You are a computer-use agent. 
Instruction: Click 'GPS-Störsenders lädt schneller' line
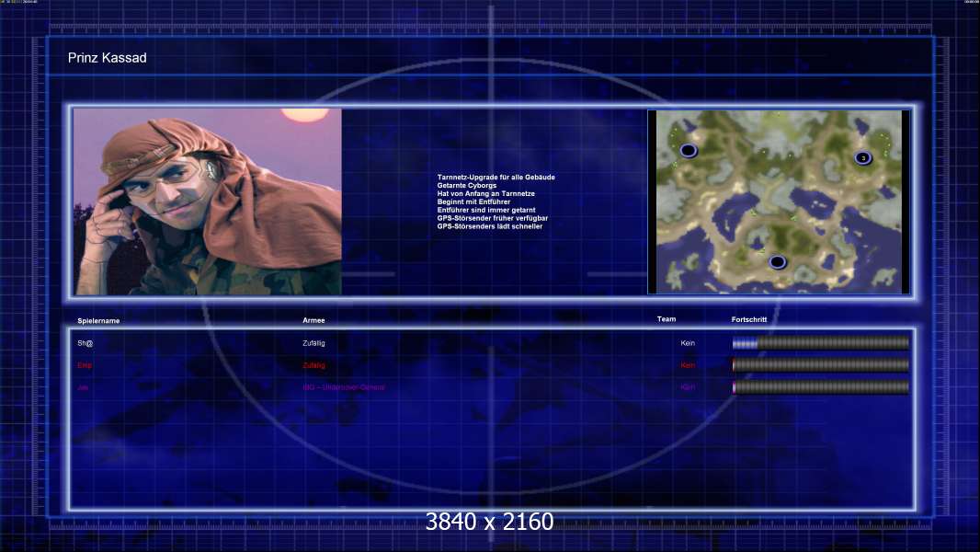pyautogui.click(x=489, y=226)
